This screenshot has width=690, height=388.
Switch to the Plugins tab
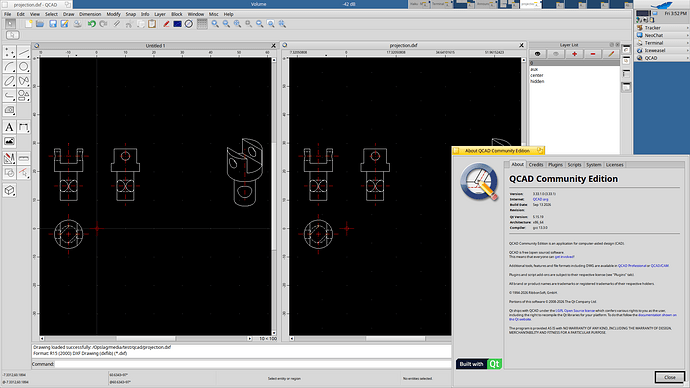pos(555,165)
